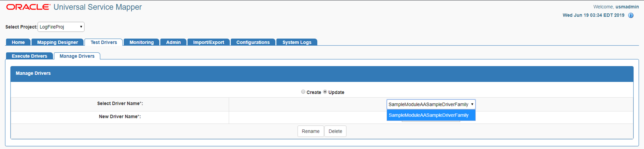Select the Update radio button
The width and height of the screenshot is (644, 149).
click(325, 92)
